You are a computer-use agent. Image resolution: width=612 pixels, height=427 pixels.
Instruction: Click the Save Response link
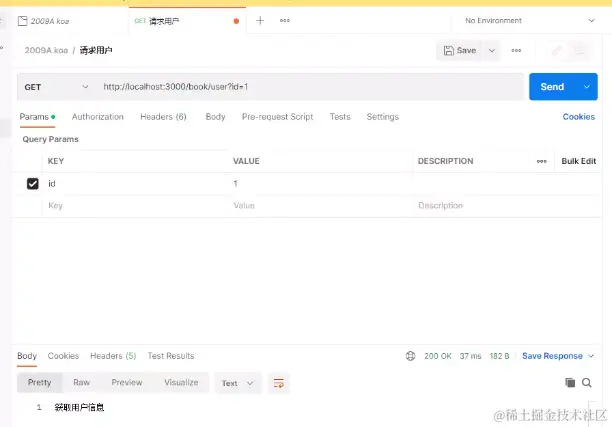pyautogui.click(x=552, y=356)
